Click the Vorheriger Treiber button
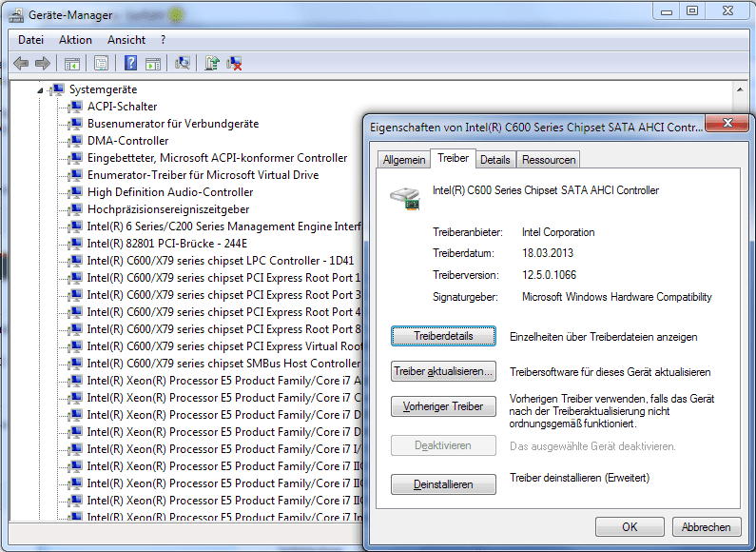Image resolution: width=756 pixels, height=552 pixels. [x=443, y=406]
